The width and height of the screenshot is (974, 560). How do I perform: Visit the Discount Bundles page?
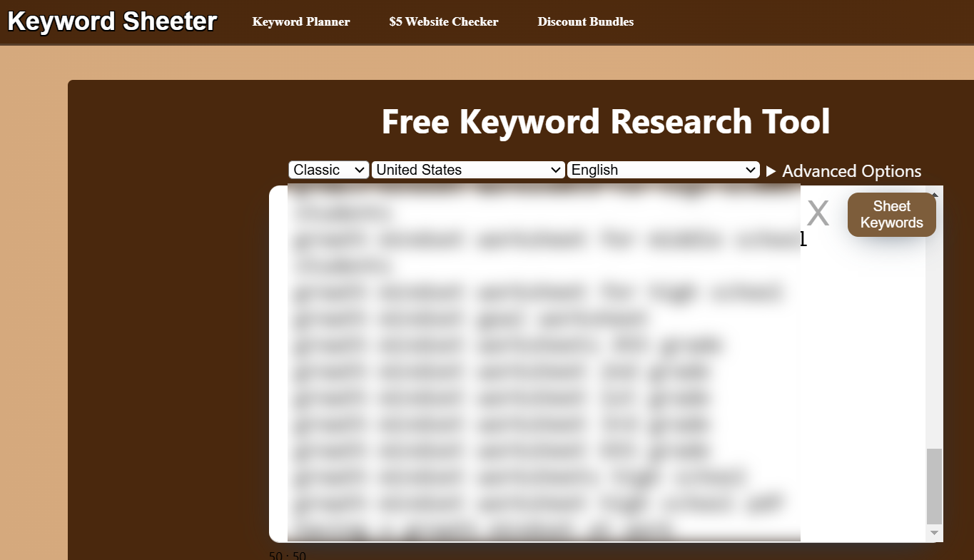click(585, 22)
